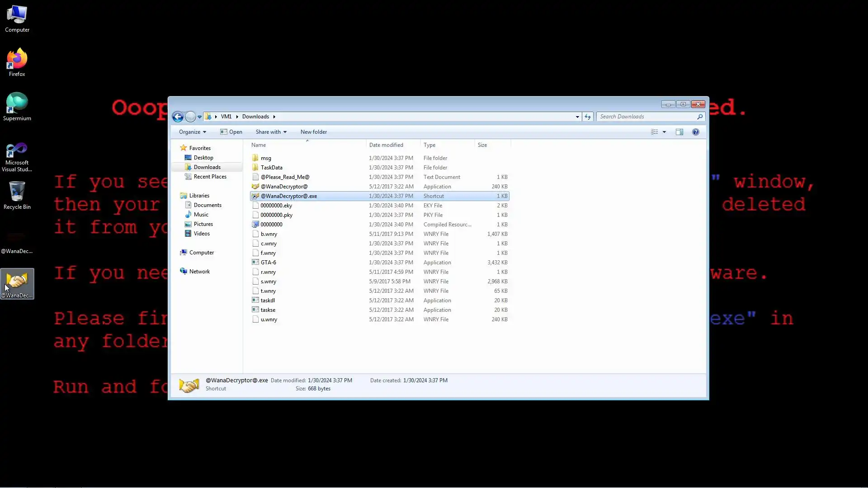Toggle the preview pane icon

click(x=679, y=132)
